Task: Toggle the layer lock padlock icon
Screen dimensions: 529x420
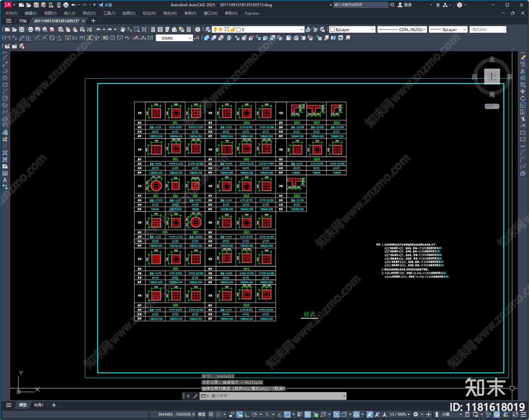Action: (x=233, y=29)
